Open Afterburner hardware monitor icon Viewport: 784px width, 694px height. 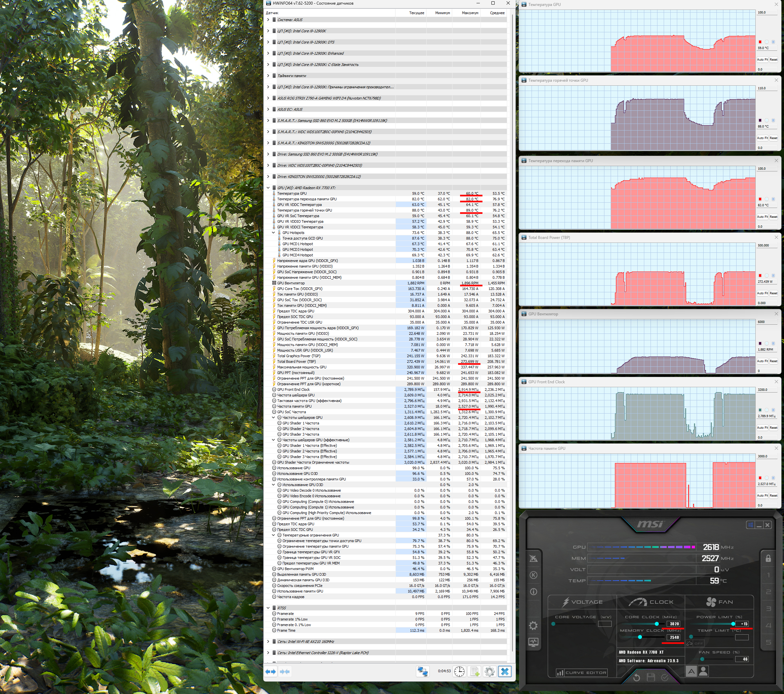tap(533, 642)
